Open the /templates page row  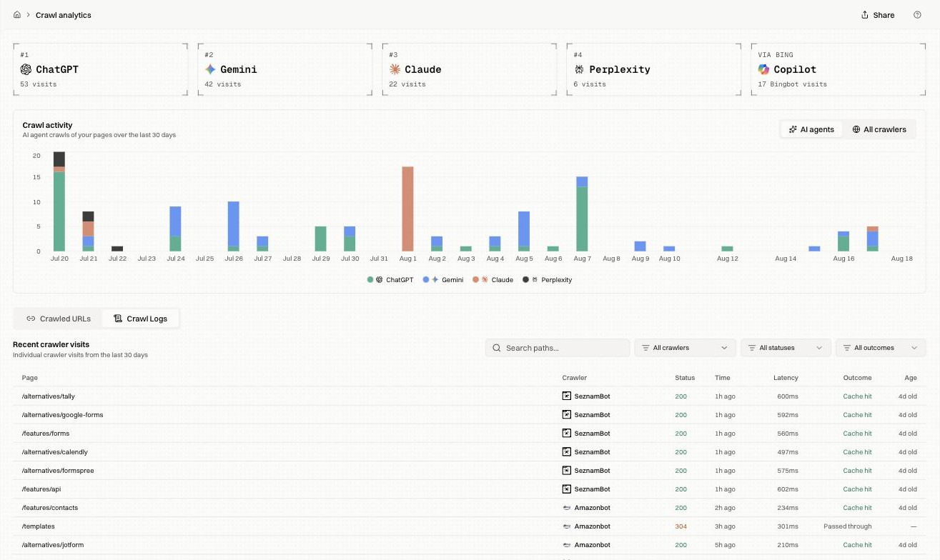tap(469, 526)
